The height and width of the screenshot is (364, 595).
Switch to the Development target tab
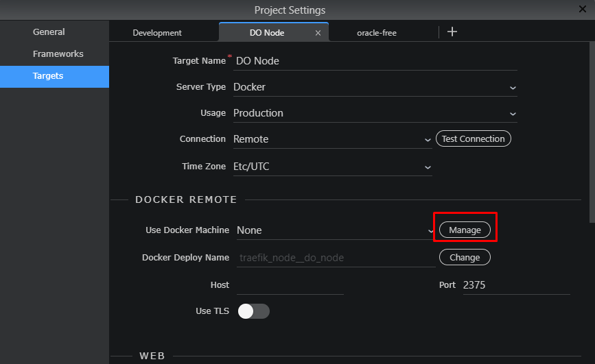[x=157, y=33]
